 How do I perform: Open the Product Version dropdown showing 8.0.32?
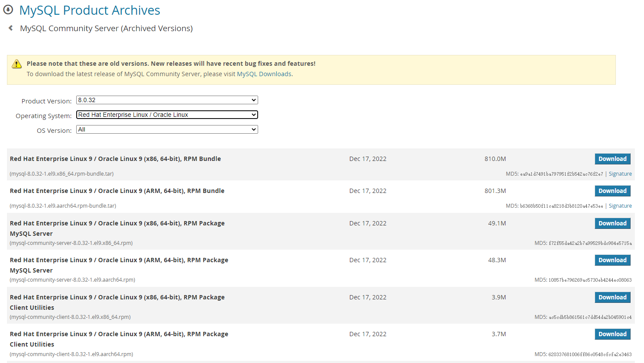pos(167,100)
